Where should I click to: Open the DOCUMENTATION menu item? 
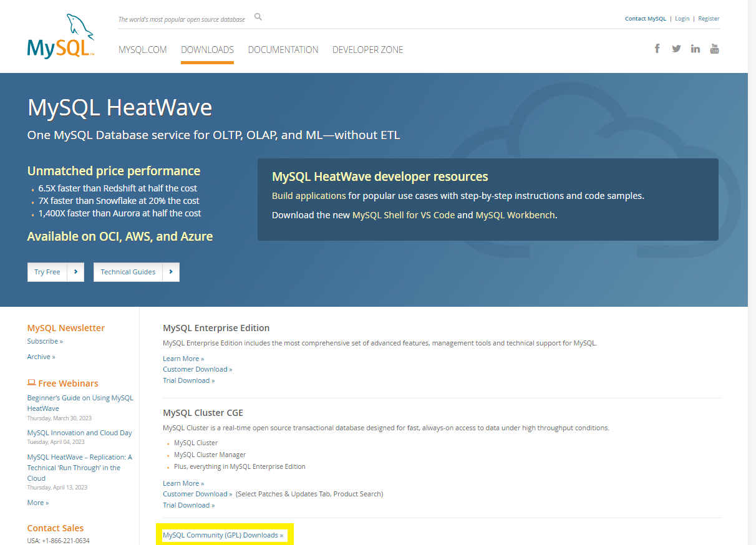click(x=283, y=50)
